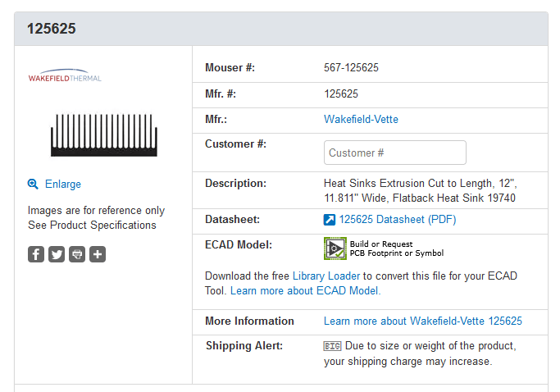This screenshot has width=560, height=392.
Task: Click Build or Request PCB Footprint text
Action: click(x=397, y=248)
